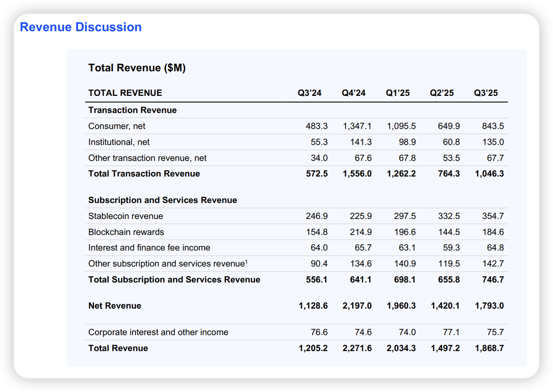This screenshot has height=392, width=553.
Task: Click the Interest and finance fee income label
Action: click(x=149, y=248)
